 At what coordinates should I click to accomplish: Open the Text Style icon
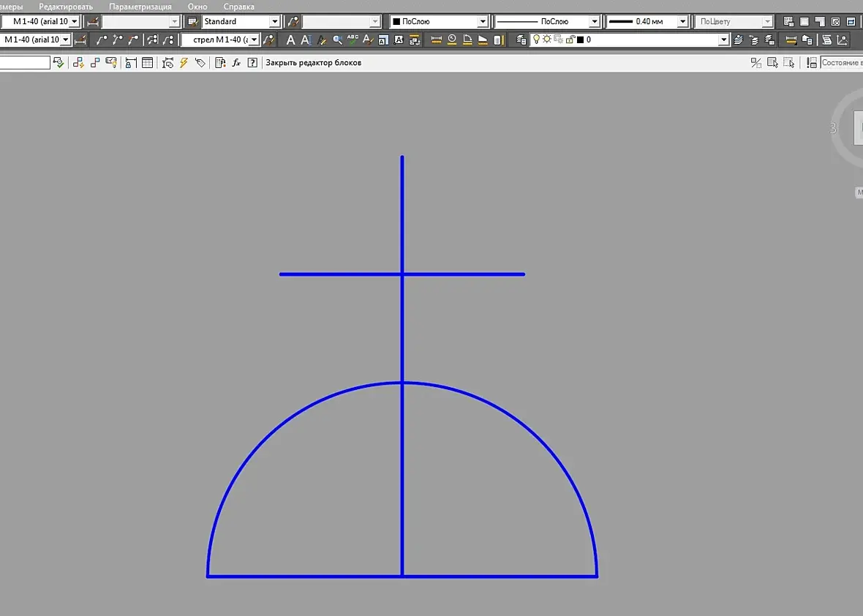tap(368, 40)
